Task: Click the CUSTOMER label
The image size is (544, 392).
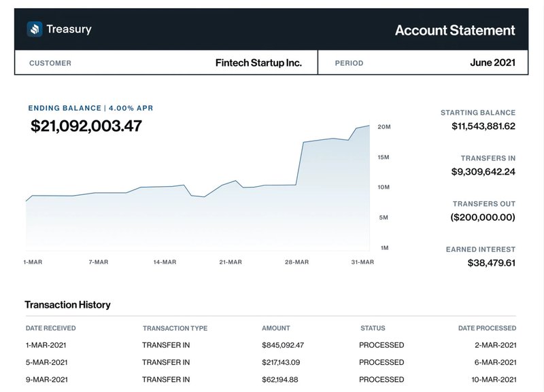Action: (x=50, y=63)
